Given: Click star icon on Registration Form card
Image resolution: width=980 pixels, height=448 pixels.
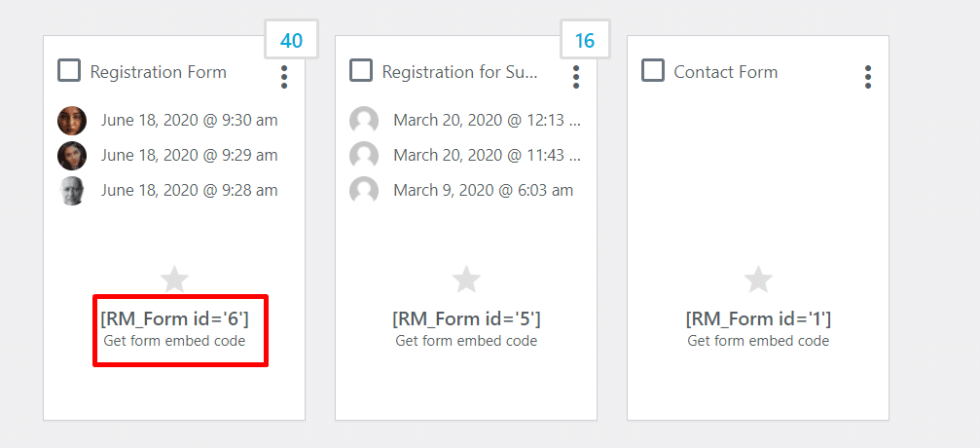Looking at the screenshot, I should 174,280.
